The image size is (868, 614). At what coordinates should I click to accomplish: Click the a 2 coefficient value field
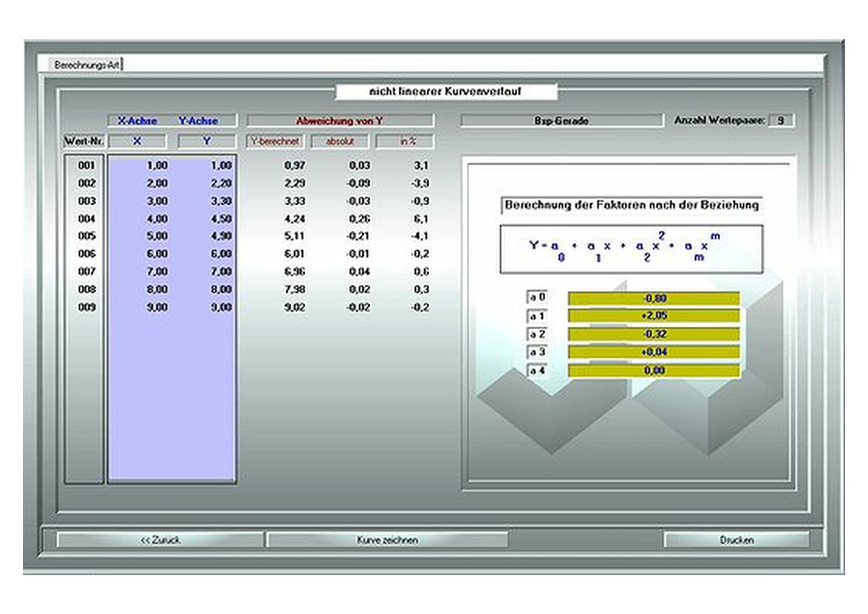653,334
